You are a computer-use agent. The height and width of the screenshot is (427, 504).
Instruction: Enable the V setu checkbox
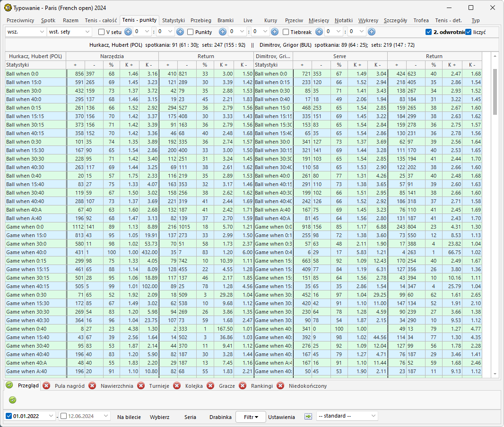coord(101,32)
